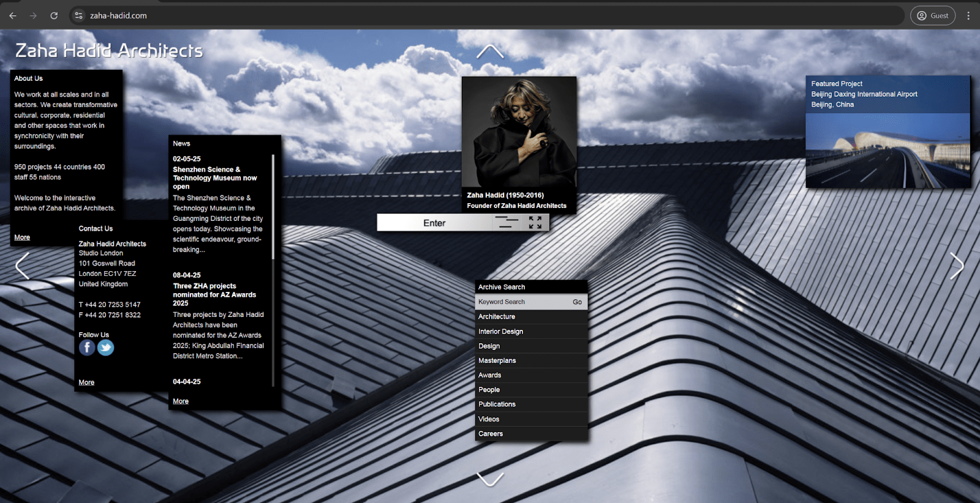Click the More link in the News panel
The width and height of the screenshot is (980, 503).
click(x=181, y=401)
